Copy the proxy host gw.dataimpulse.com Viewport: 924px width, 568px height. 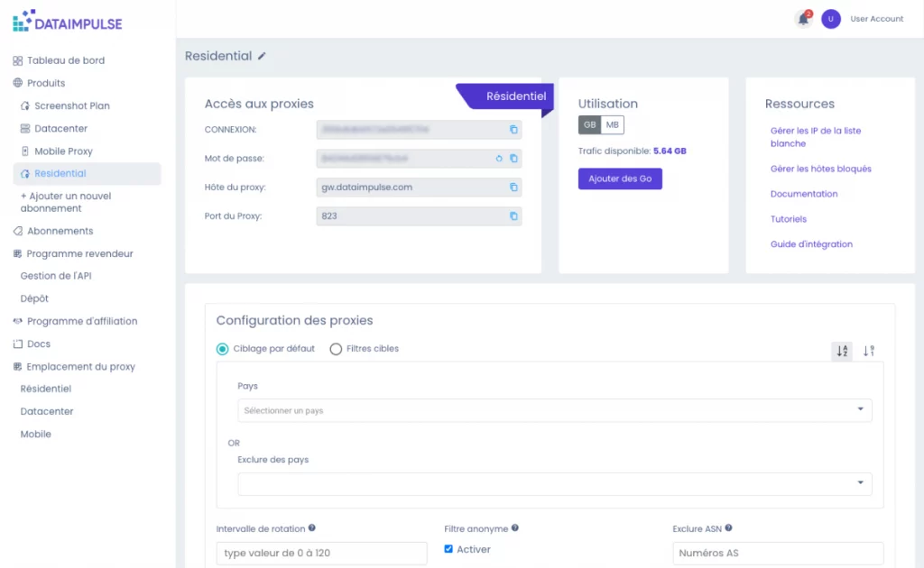[x=513, y=188]
